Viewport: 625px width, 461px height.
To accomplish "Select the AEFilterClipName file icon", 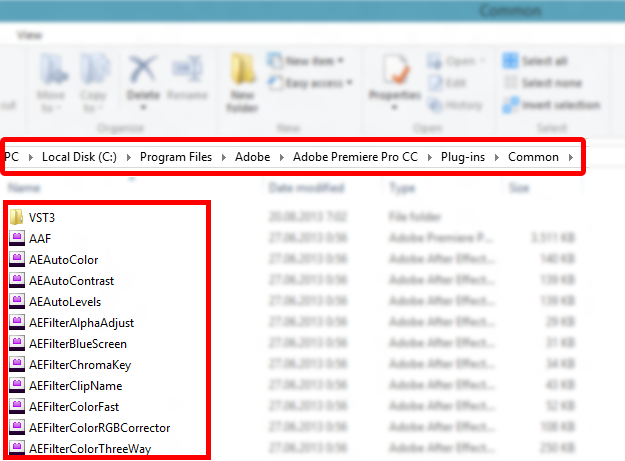I will (x=17, y=386).
